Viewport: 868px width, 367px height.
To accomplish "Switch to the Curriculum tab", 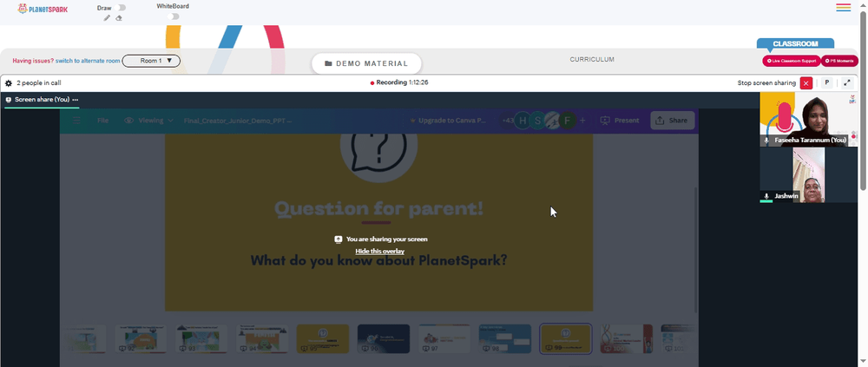I will 592,59.
